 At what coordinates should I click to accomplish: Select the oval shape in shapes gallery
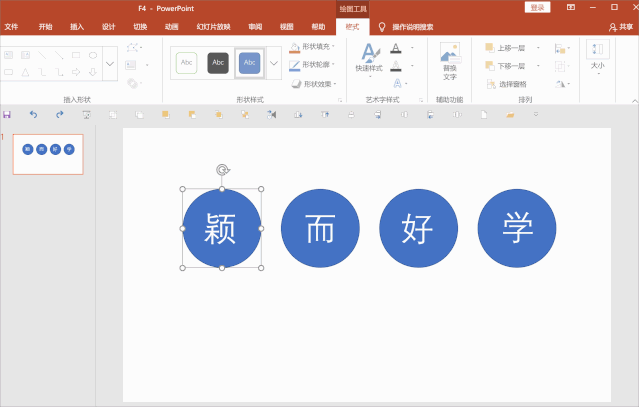(x=94, y=55)
